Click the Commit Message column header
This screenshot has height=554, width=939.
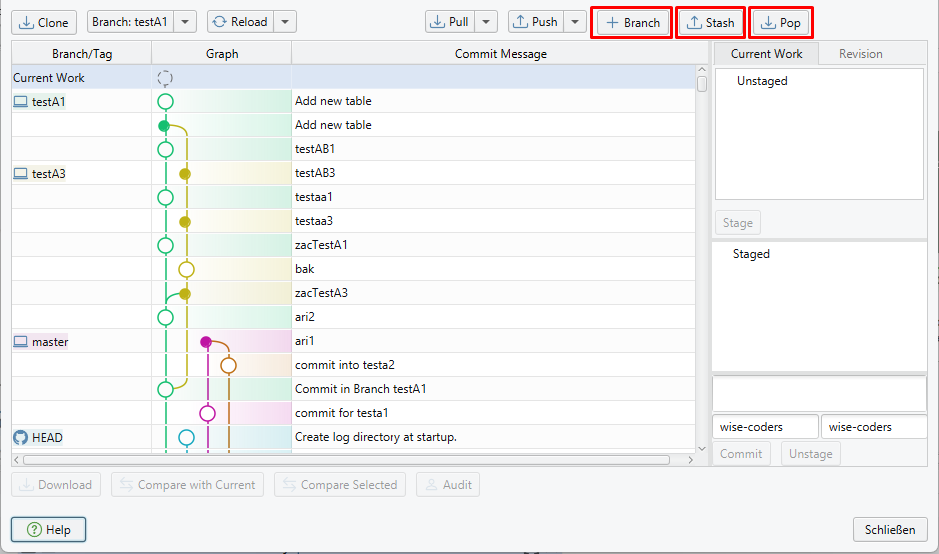(501, 54)
